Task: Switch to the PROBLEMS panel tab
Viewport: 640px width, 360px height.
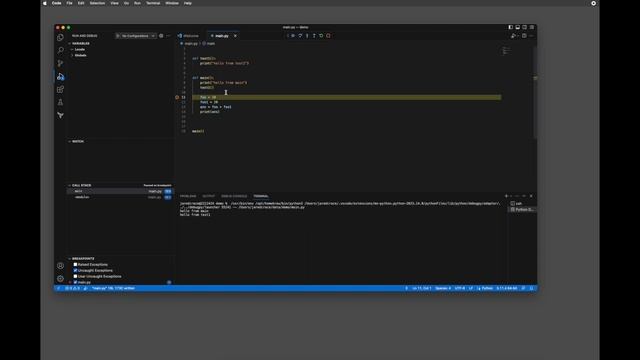Action: [188, 196]
